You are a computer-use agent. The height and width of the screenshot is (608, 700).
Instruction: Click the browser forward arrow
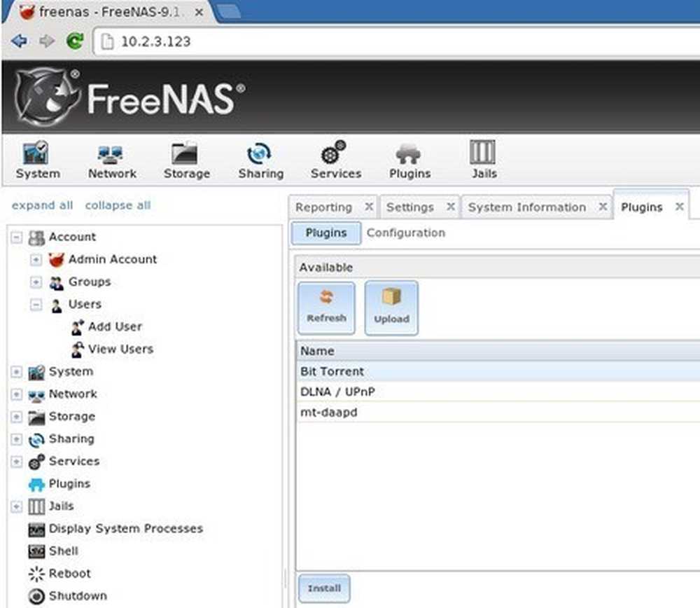tap(46, 41)
